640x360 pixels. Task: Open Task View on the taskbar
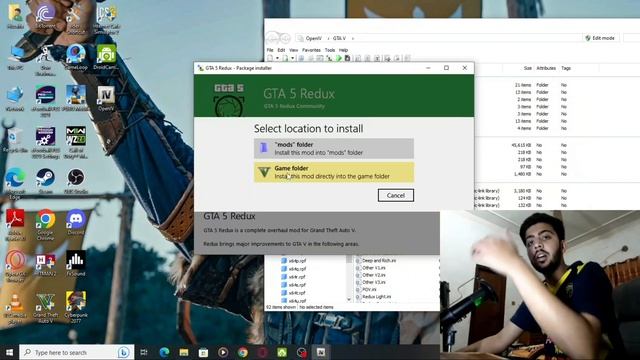point(144,352)
